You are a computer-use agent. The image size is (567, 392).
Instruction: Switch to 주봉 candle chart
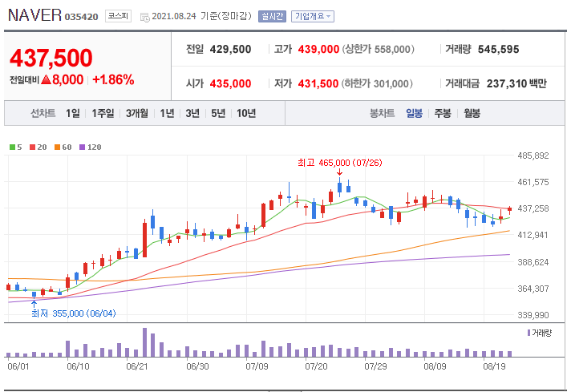pyautogui.click(x=443, y=114)
